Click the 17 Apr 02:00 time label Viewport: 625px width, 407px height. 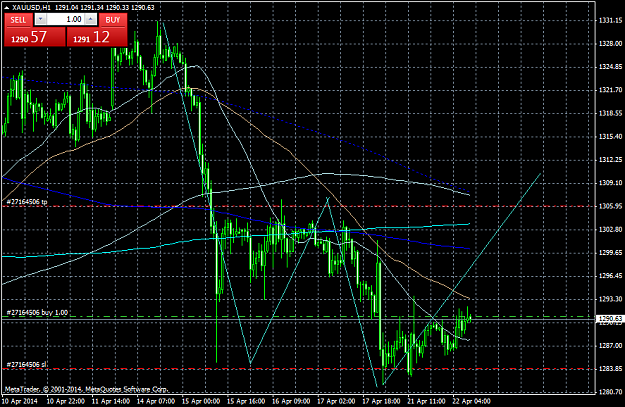pyautogui.click(x=336, y=401)
